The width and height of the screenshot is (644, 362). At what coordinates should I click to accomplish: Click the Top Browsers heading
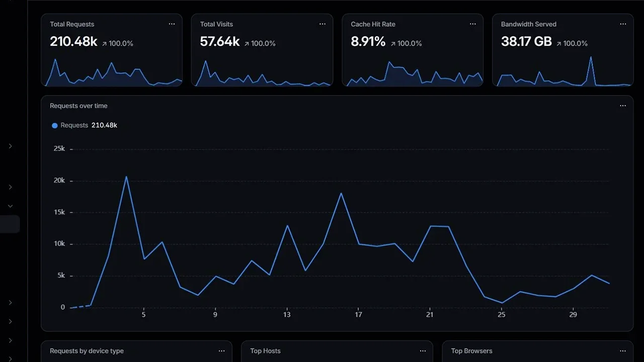pos(471,351)
